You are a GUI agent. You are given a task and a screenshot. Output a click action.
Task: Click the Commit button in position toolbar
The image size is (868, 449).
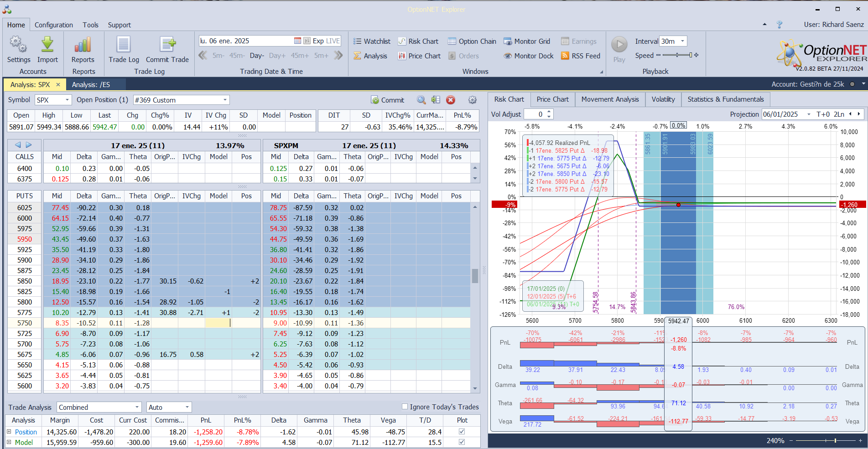[x=388, y=100]
